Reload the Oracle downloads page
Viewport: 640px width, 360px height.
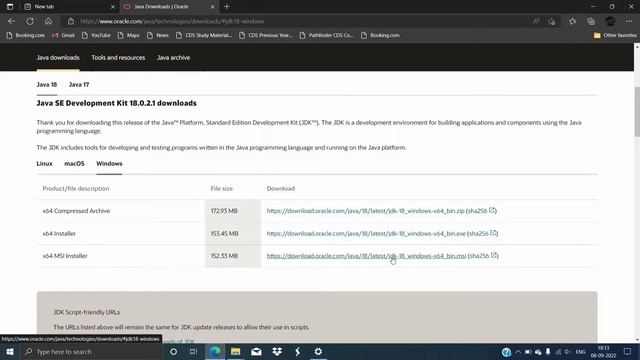30,21
